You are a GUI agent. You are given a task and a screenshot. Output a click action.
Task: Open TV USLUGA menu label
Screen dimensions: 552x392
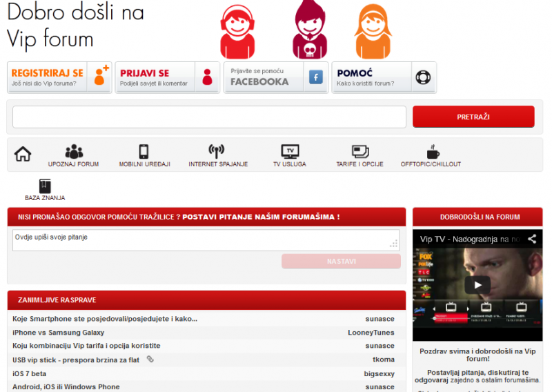pos(290,164)
